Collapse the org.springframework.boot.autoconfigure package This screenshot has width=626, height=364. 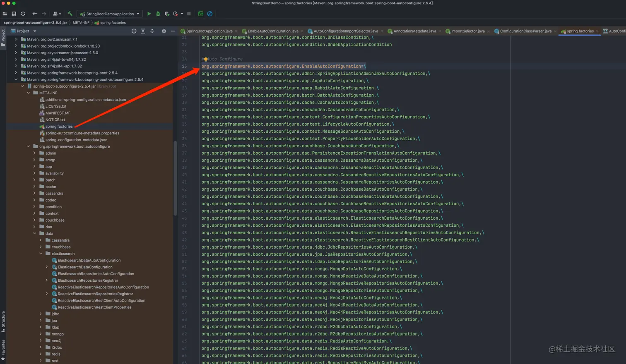click(x=28, y=146)
